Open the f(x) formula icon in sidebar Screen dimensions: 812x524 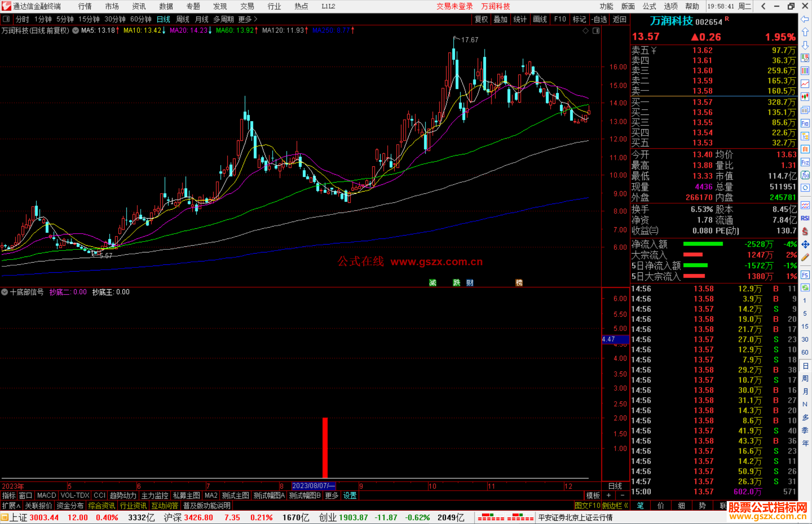pyautogui.click(x=805, y=175)
